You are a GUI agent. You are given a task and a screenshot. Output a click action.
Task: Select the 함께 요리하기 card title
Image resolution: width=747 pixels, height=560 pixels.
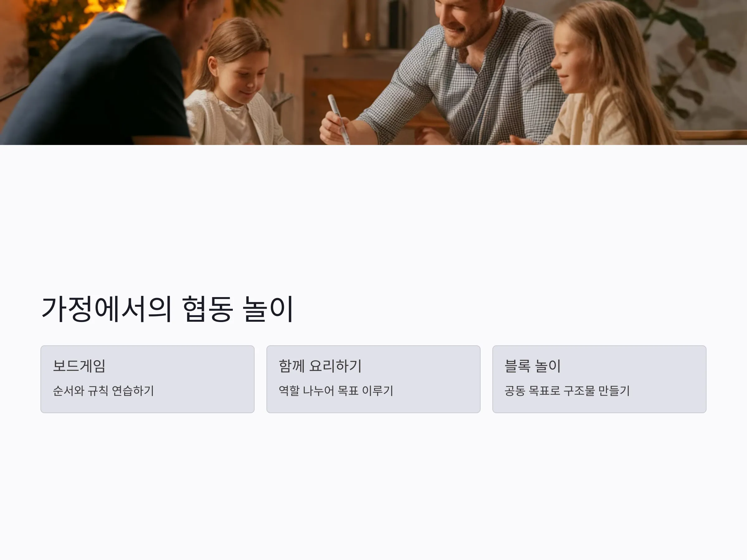pyautogui.click(x=320, y=366)
